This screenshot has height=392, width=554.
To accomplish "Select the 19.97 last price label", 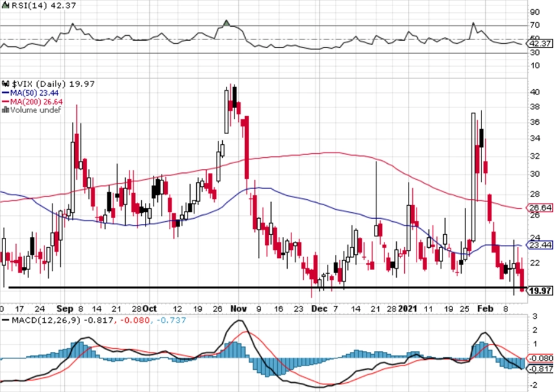I will tap(540, 291).
